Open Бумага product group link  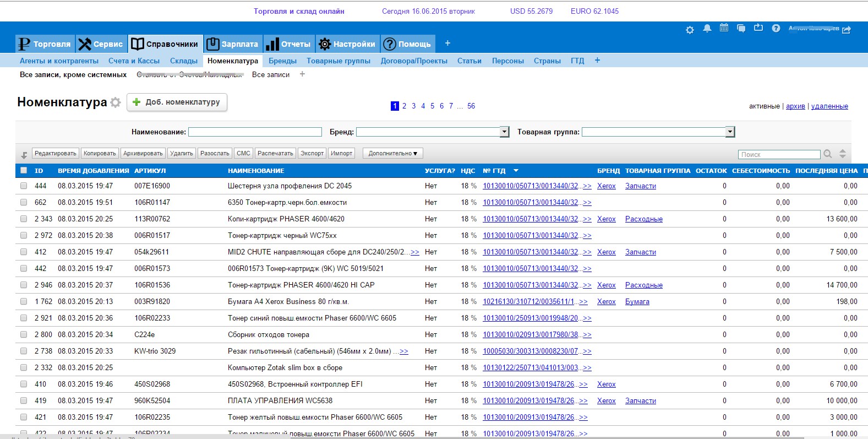coord(637,301)
